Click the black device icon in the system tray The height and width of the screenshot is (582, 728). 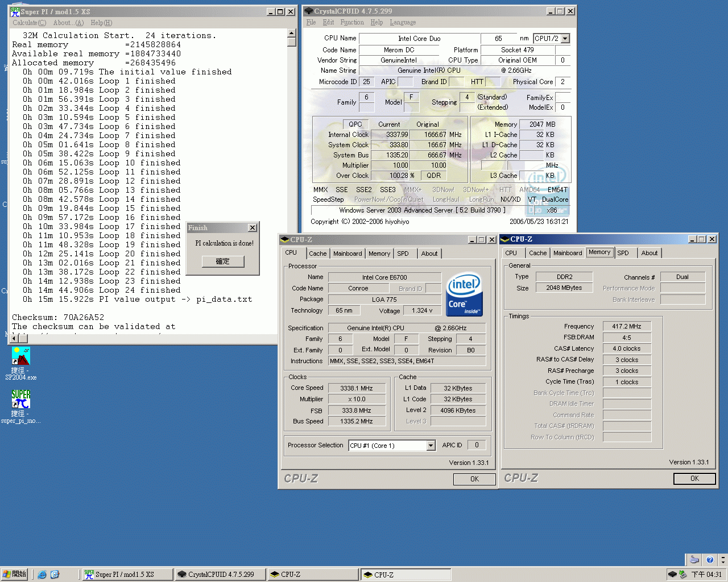pos(673,574)
